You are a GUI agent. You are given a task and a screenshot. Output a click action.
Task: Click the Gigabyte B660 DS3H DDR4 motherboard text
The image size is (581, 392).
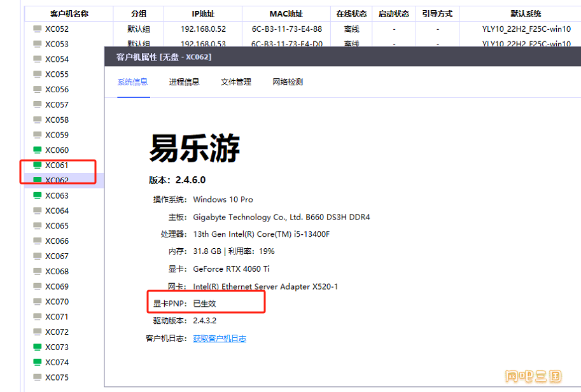pyautogui.click(x=282, y=217)
